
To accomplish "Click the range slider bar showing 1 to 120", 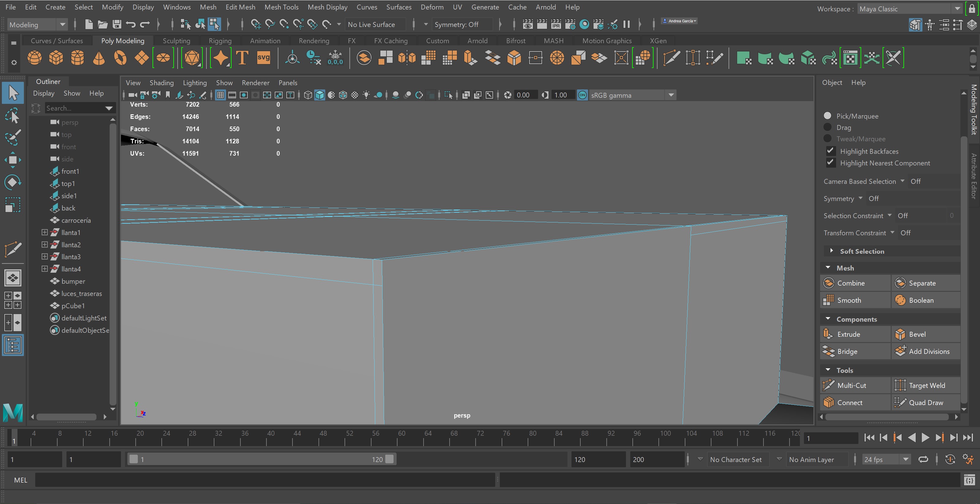I will pos(261,459).
